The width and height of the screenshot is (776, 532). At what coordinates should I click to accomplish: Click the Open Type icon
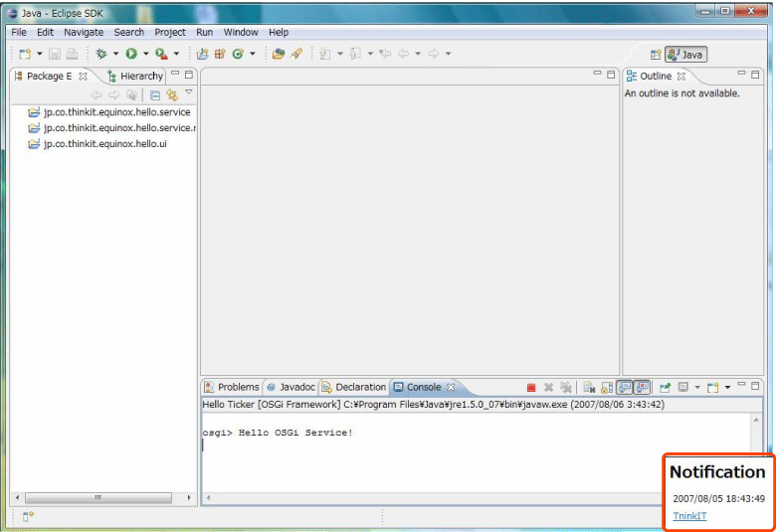(279, 54)
